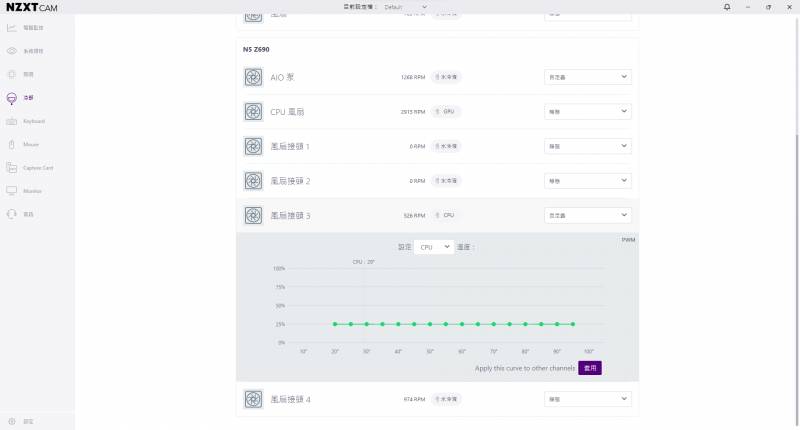800x430 pixels.
Task: Open the fan header 2 mode dropdown
Action: pos(588,181)
